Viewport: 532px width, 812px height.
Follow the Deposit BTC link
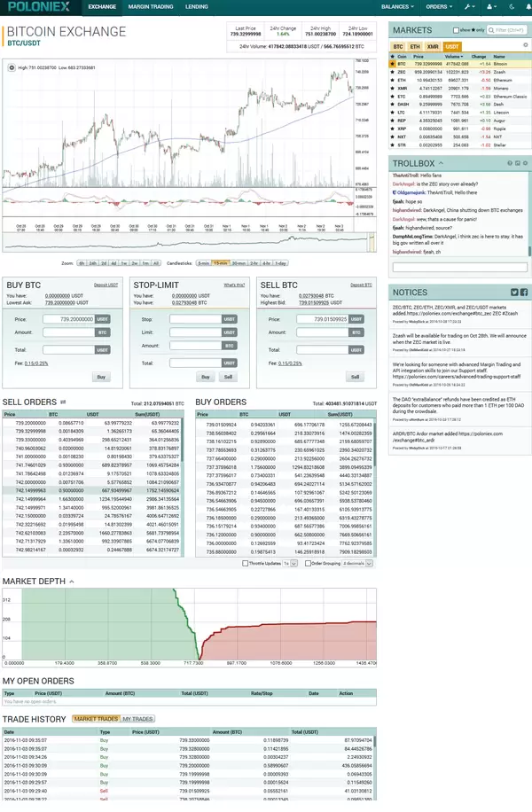[x=361, y=285]
